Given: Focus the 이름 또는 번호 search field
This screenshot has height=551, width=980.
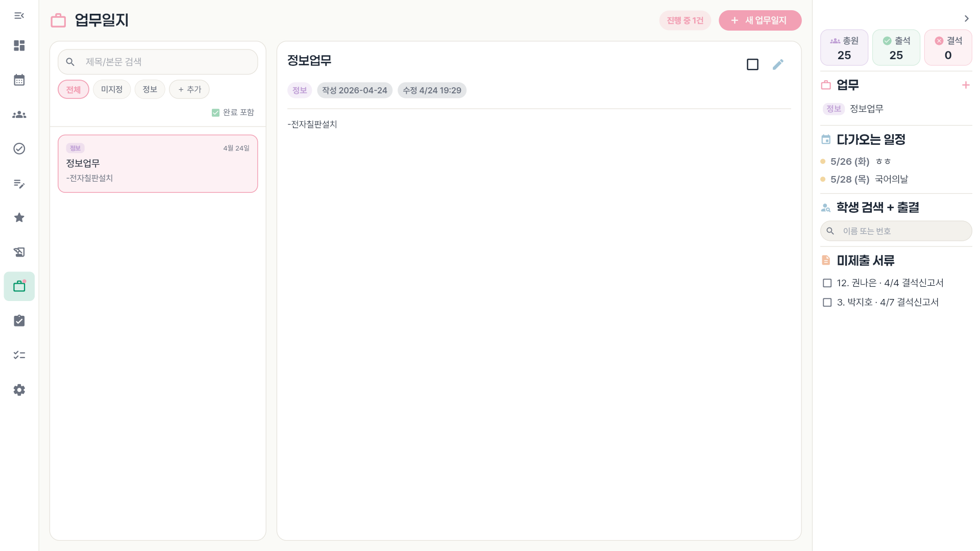Looking at the screenshot, I should 896,231.
